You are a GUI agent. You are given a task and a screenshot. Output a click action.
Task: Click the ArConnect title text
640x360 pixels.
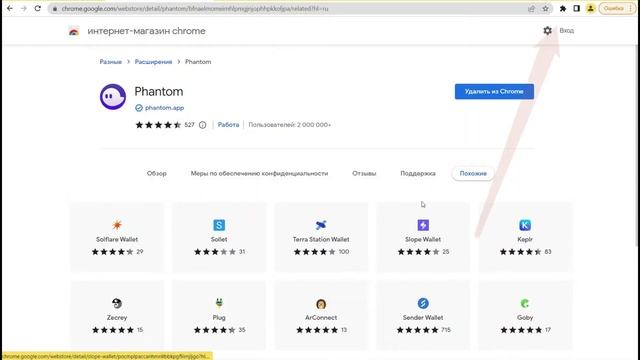click(x=321, y=318)
